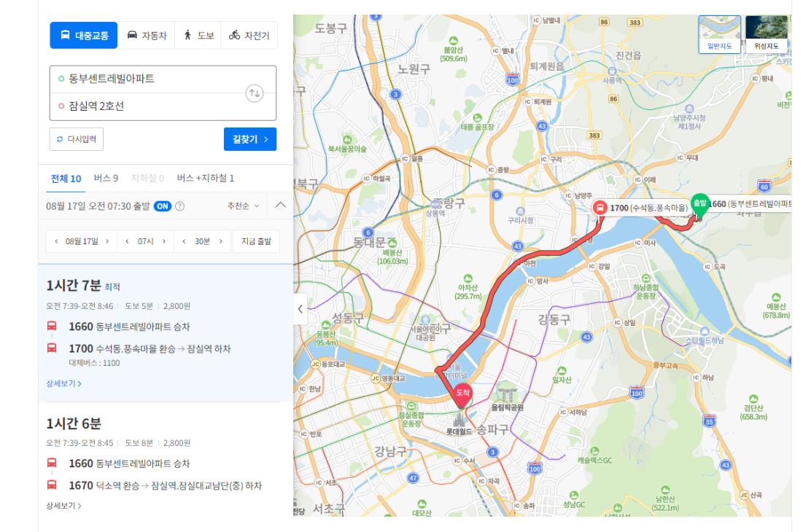Open the 추천순 sort dropdown
The height and width of the screenshot is (532, 803).
244,206
